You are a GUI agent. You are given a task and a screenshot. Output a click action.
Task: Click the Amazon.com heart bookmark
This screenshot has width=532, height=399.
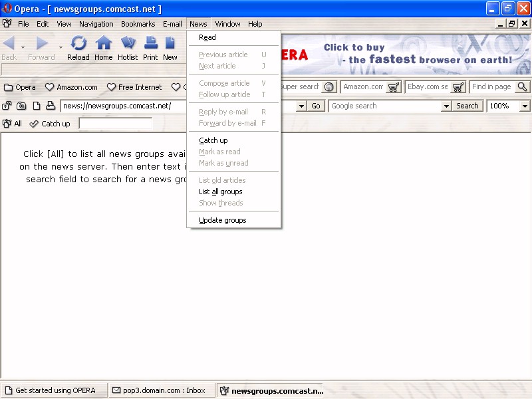(49, 87)
